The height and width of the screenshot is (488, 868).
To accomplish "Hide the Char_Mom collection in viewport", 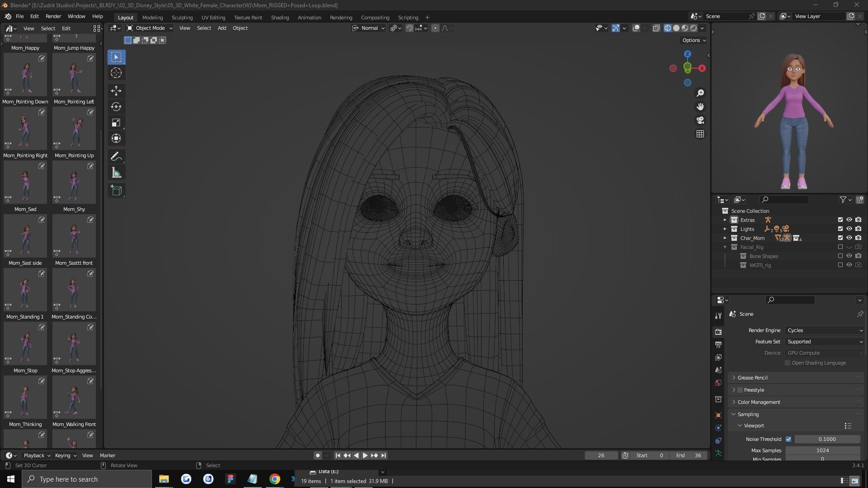I will [x=849, y=238].
